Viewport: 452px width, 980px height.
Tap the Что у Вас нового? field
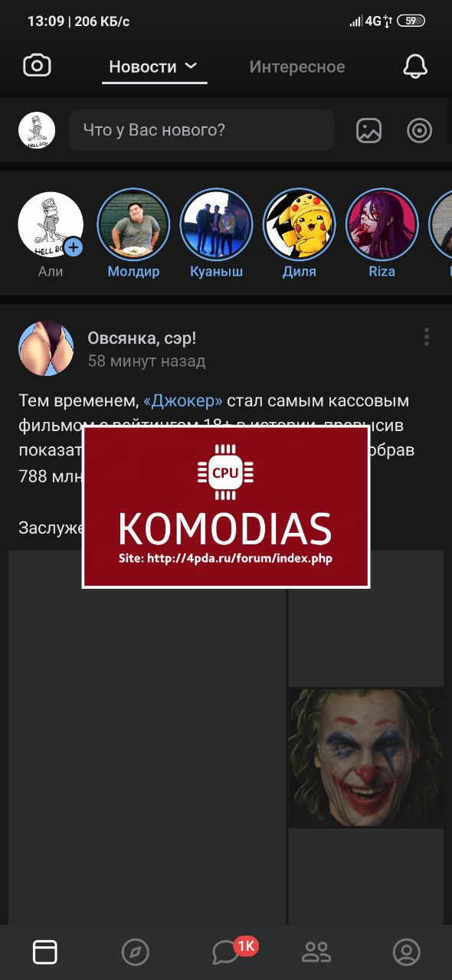click(201, 130)
